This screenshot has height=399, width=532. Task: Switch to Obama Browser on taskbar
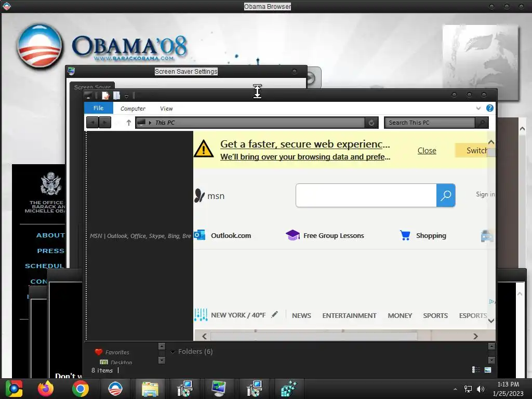click(115, 389)
